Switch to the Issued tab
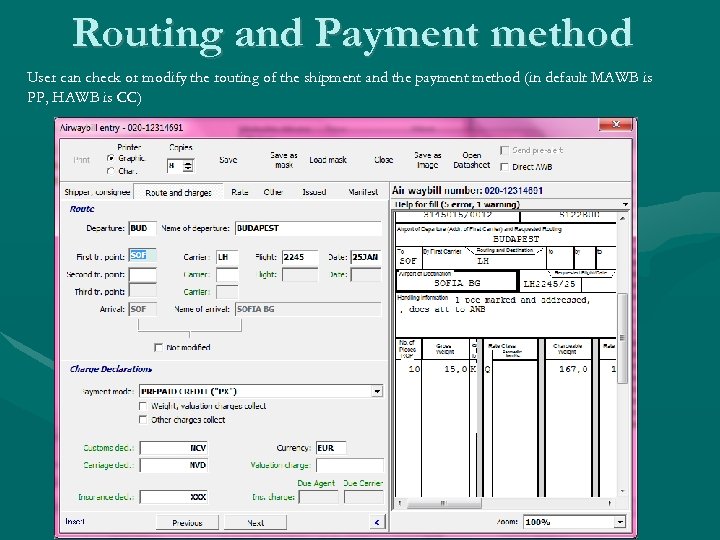Image resolution: width=720 pixels, height=540 pixels. pyautogui.click(x=314, y=192)
